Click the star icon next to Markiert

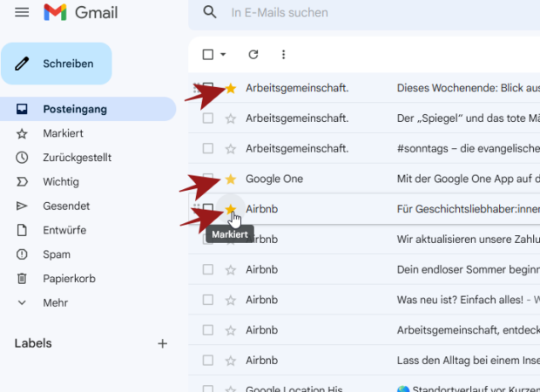[x=22, y=133]
